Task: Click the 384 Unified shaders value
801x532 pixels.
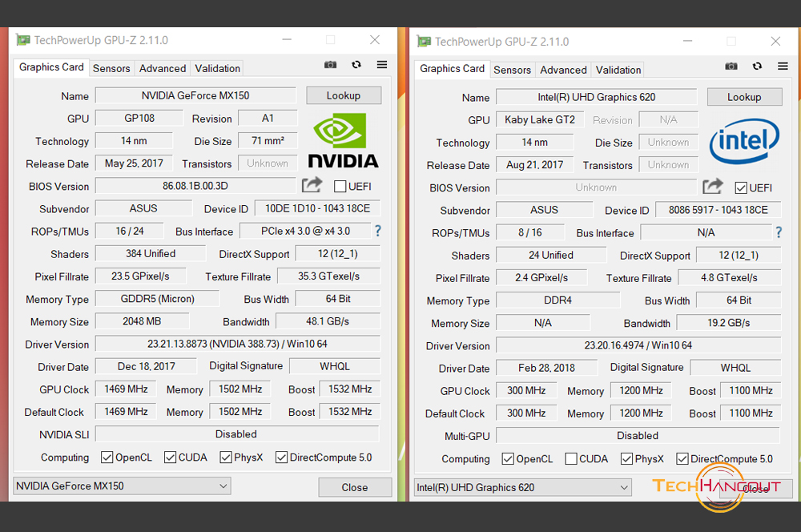Action: coord(151,253)
